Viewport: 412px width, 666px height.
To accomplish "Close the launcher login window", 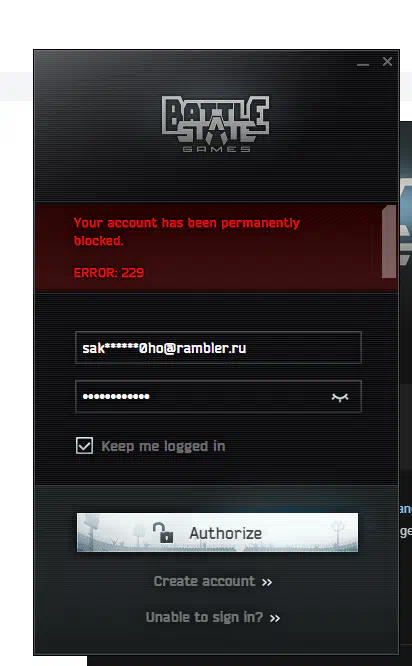I will (x=387, y=62).
